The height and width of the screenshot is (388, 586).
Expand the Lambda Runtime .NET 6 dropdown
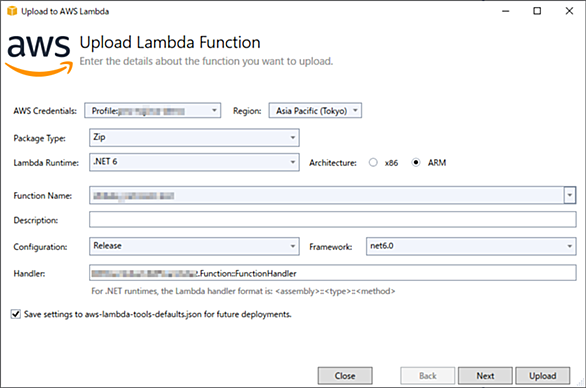point(194,162)
